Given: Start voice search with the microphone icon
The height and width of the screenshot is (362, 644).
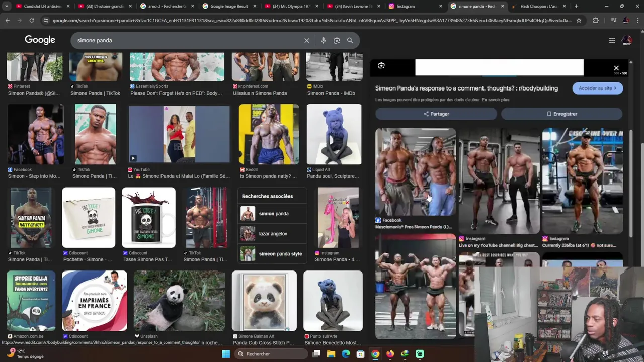Looking at the screenshot, I should [323, 40].
